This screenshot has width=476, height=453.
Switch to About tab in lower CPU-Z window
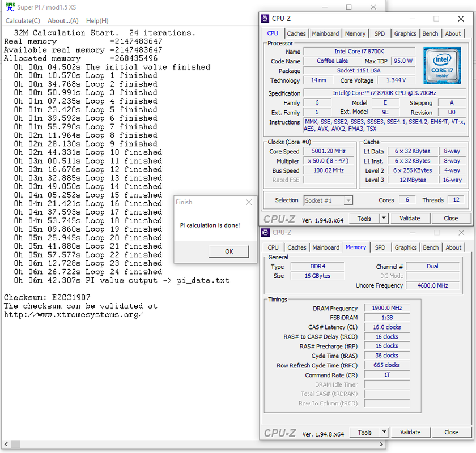[453, 247]
